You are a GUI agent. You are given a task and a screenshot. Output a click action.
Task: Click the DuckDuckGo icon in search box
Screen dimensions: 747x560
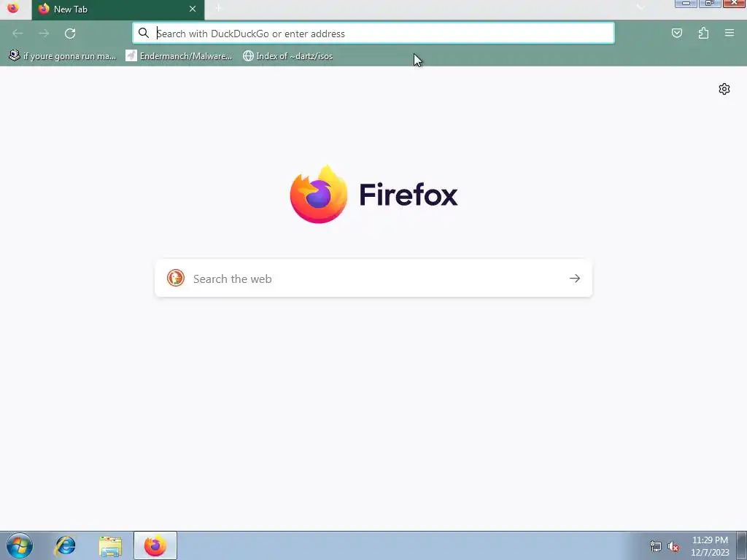(x=175, y=278)
